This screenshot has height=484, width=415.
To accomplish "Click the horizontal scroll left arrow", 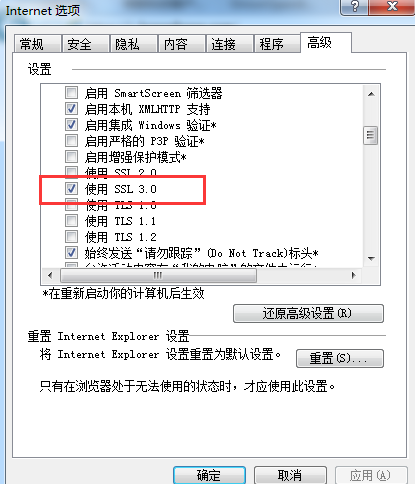I will click(50, 275).
